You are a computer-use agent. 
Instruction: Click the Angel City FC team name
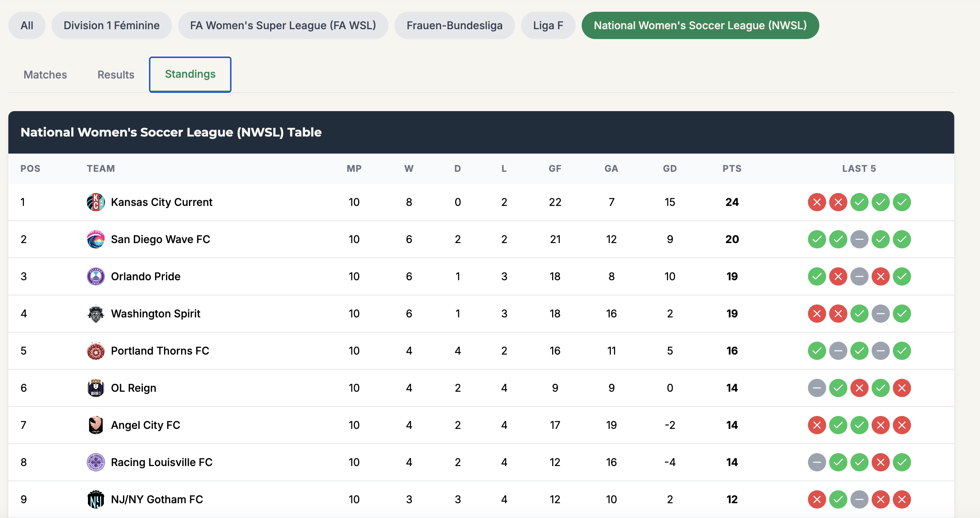pos(146,425)
